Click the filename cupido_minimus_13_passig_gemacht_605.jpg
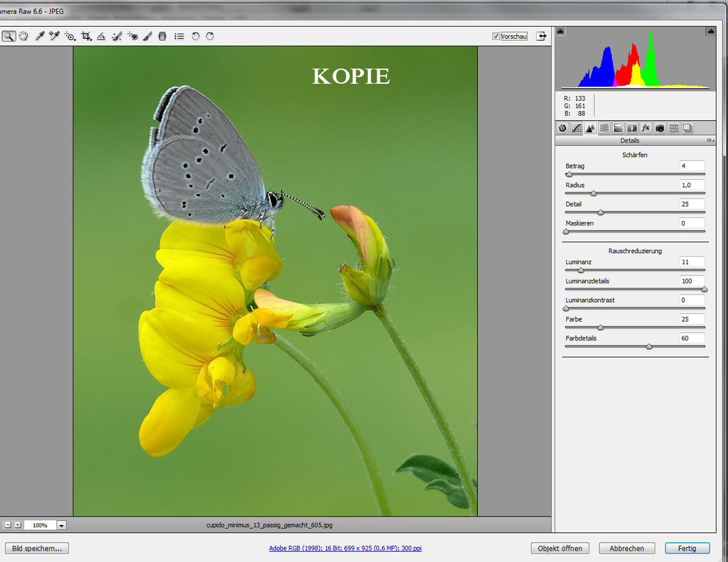This screenshot has width=728, height=562. tap(269, 525)
